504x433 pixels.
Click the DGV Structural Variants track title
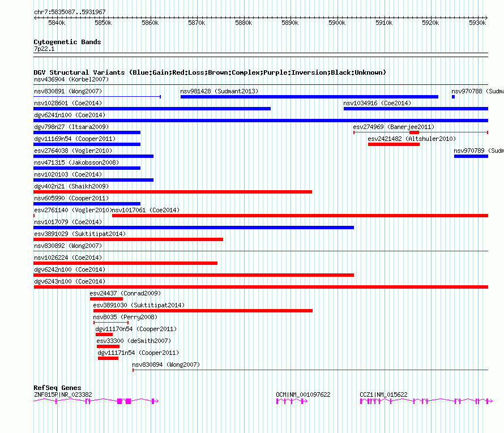(210, 72)
